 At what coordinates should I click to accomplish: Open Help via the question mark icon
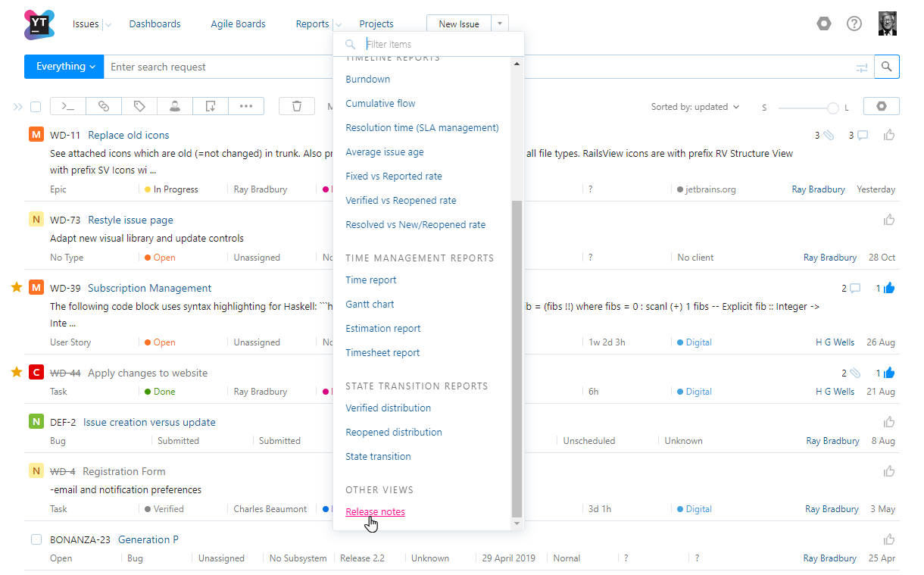[854, 23]
